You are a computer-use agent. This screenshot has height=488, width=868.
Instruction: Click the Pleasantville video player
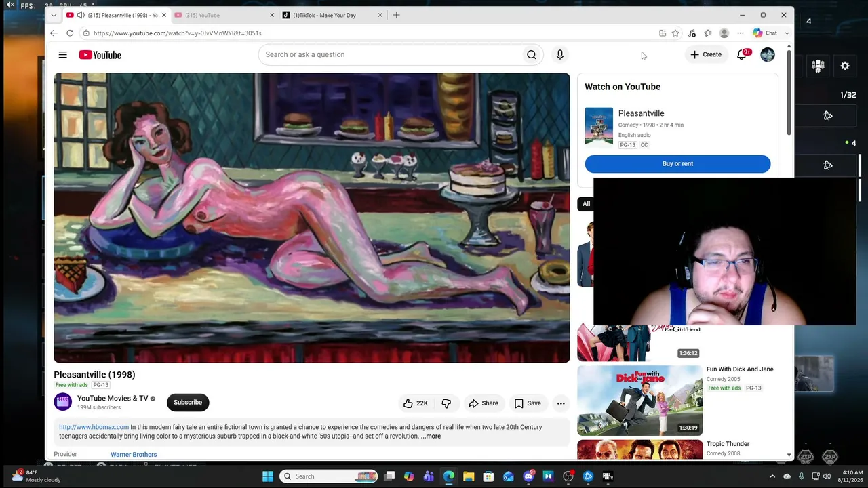312,218
